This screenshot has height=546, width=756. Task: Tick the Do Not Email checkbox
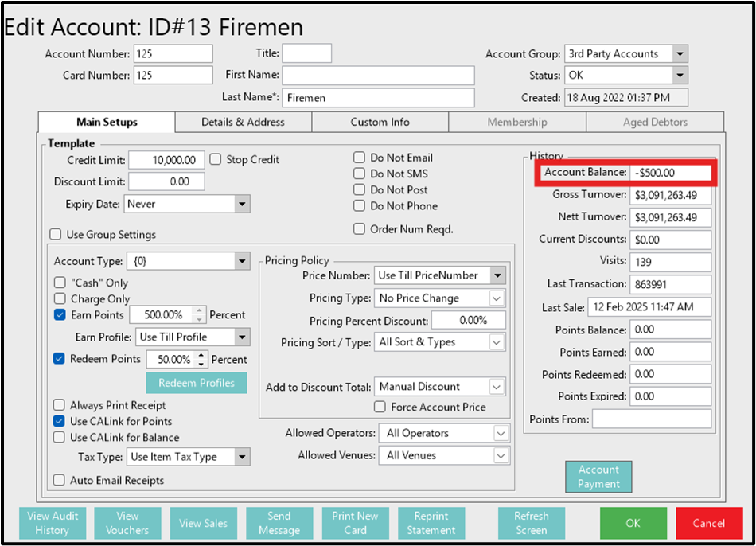[360, 158]
